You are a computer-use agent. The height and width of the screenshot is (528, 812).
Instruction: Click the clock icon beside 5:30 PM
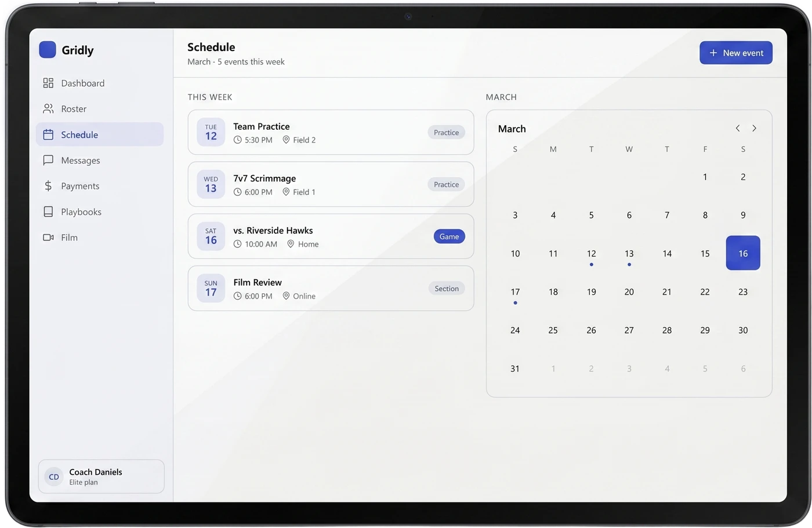click(x=237, y=140)
